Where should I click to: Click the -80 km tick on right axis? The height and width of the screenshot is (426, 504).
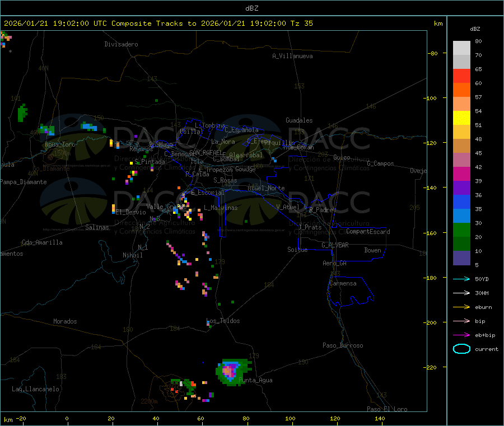tap(432, 53)
